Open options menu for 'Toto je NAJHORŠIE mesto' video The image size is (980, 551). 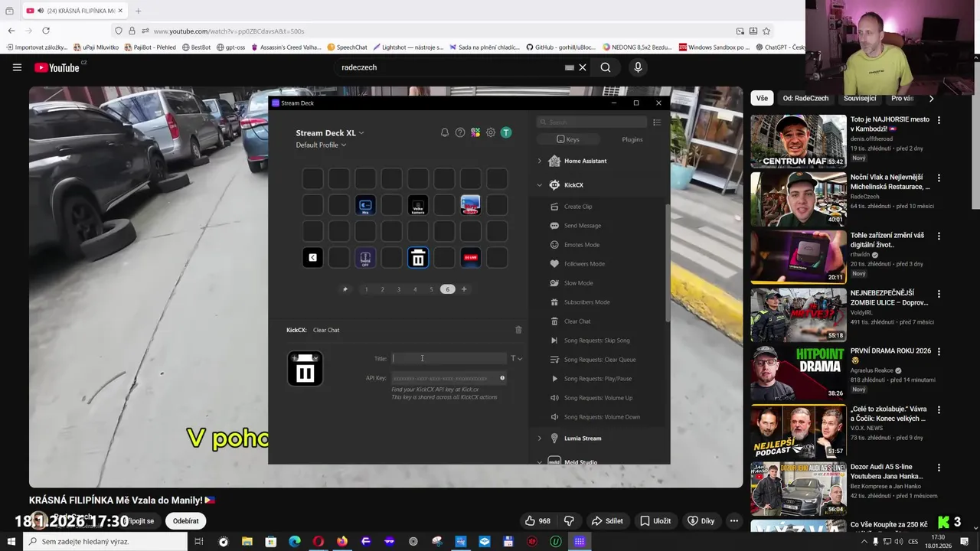[939, 120]
